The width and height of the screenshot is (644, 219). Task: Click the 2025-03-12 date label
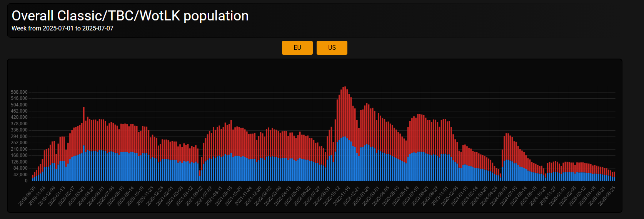point(578,196)
